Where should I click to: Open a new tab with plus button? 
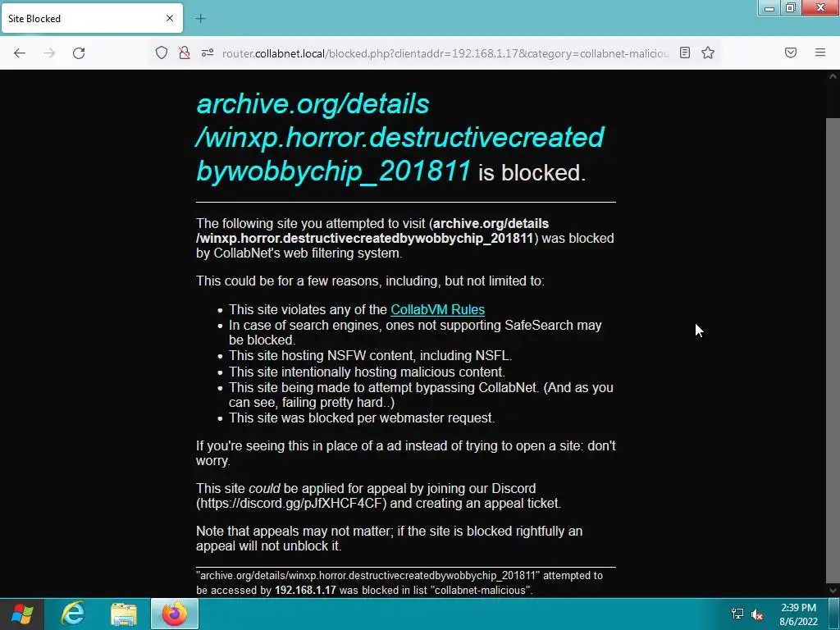tap(200, 19)
